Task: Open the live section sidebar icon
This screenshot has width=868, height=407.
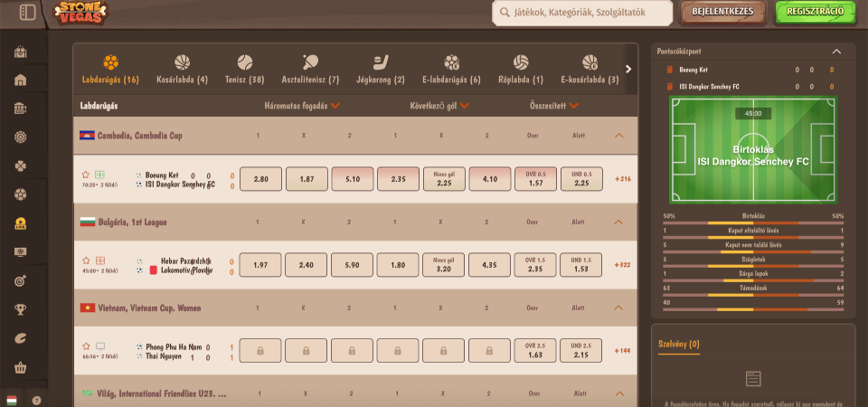Action: pos(21,223)
